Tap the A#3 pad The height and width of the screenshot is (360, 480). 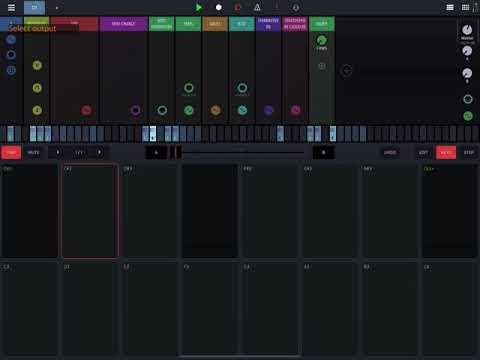[x=390, y=211]
